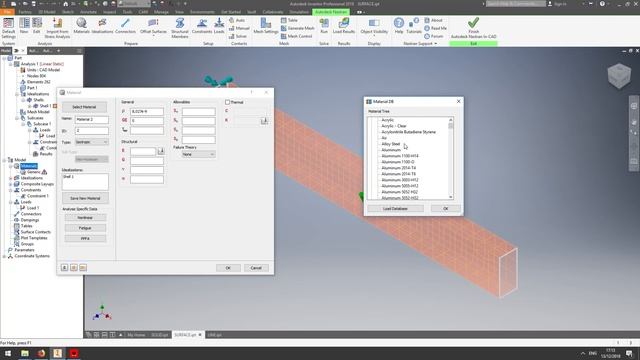This screenshot has width=640, height=360.
Task: Click OK in Material DB window
Action: point(445,209)
